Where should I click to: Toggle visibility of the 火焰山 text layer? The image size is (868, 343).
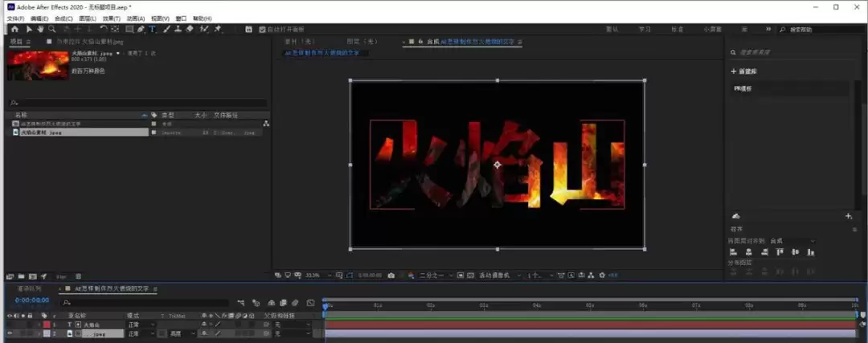tap(10, 325)
